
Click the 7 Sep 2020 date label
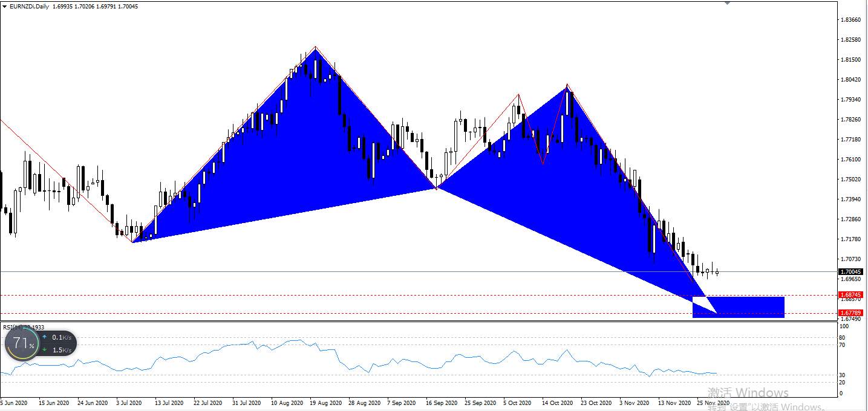[x=402, y=403]
